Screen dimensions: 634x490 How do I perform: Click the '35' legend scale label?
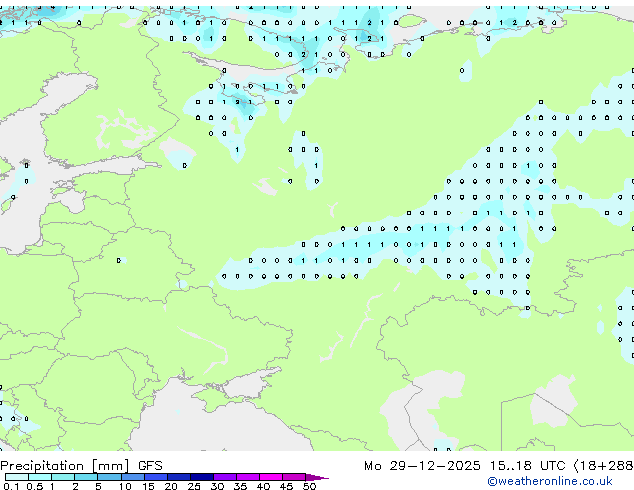pos(240,486)
